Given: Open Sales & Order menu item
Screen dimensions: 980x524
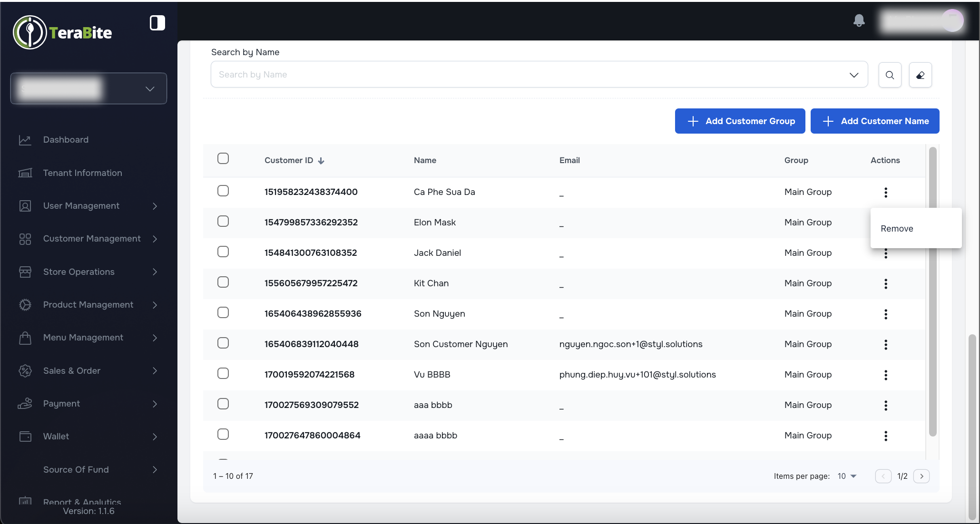Looking at the screenshot, I should point(71,370).
